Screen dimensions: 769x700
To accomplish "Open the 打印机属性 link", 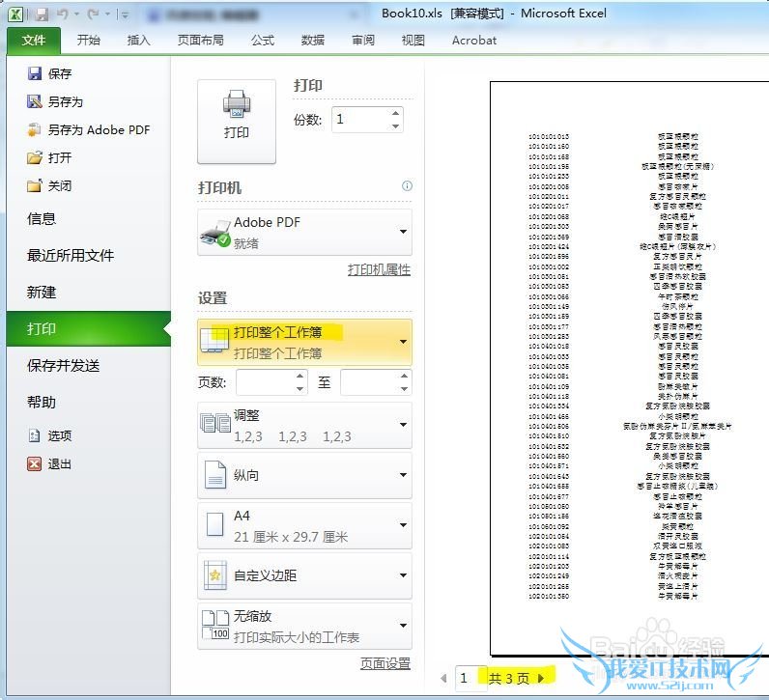I will 379,269.
